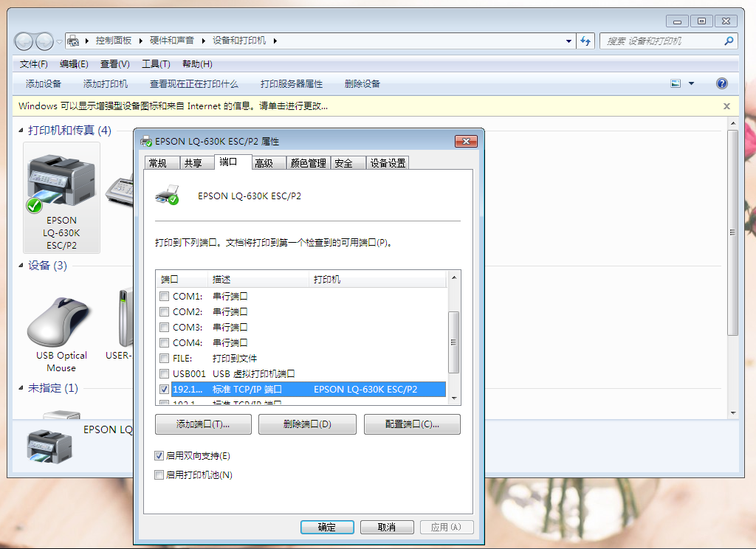Image resolution: width=756 pixels, height=549 pixels.
Task: Open the address bar history dropdown
Action: 569,41
